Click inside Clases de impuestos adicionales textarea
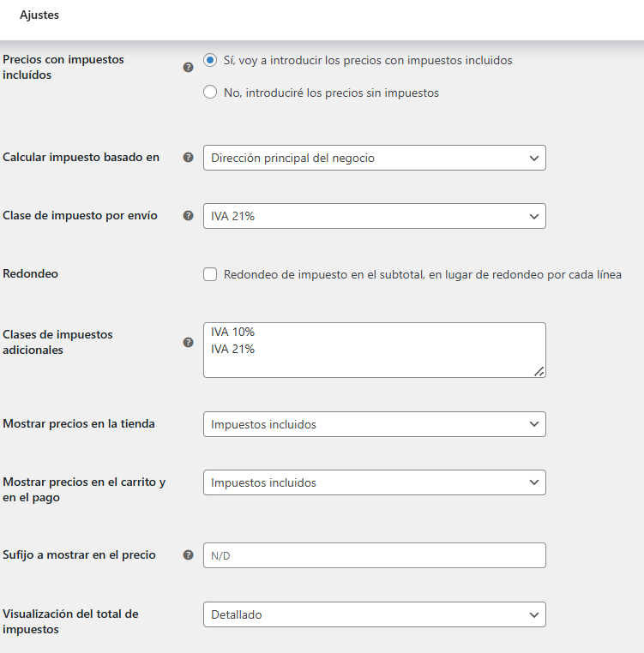The height and width of the screenshot is (653, 644). pos(375,350)
